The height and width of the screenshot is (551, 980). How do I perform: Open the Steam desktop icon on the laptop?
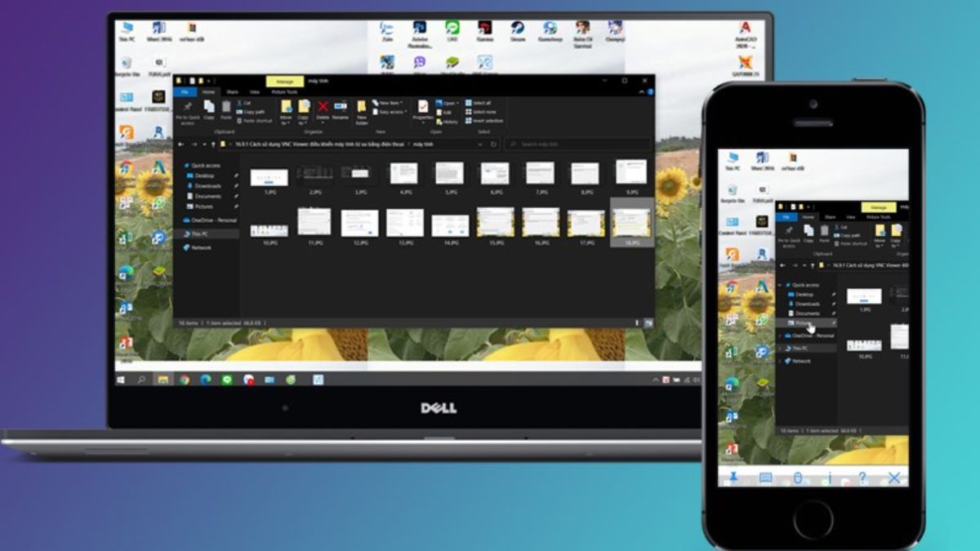point(518,31)
